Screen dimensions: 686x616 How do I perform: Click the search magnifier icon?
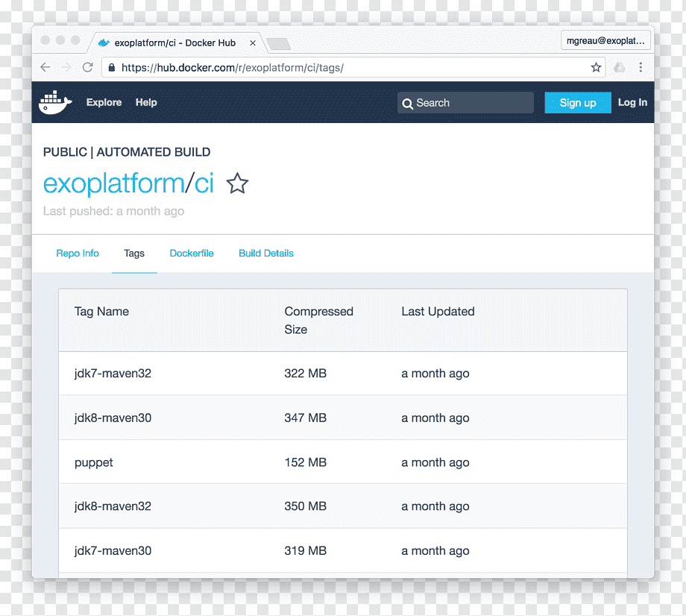[407, 103]
